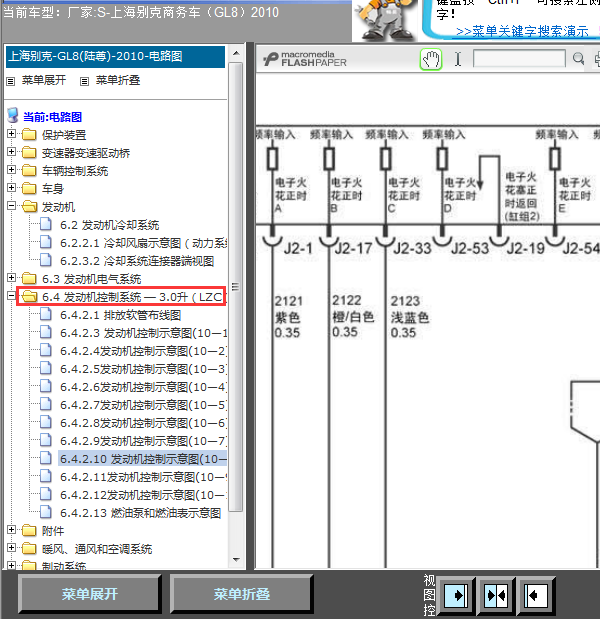Click the 当前:电路图 link
The height and width of the screenshot is (619, 600).
tap(52, 117)
